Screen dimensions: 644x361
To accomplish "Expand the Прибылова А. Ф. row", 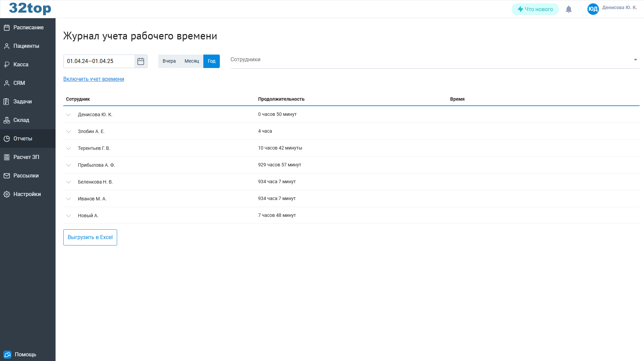I will tap(69, 165).
